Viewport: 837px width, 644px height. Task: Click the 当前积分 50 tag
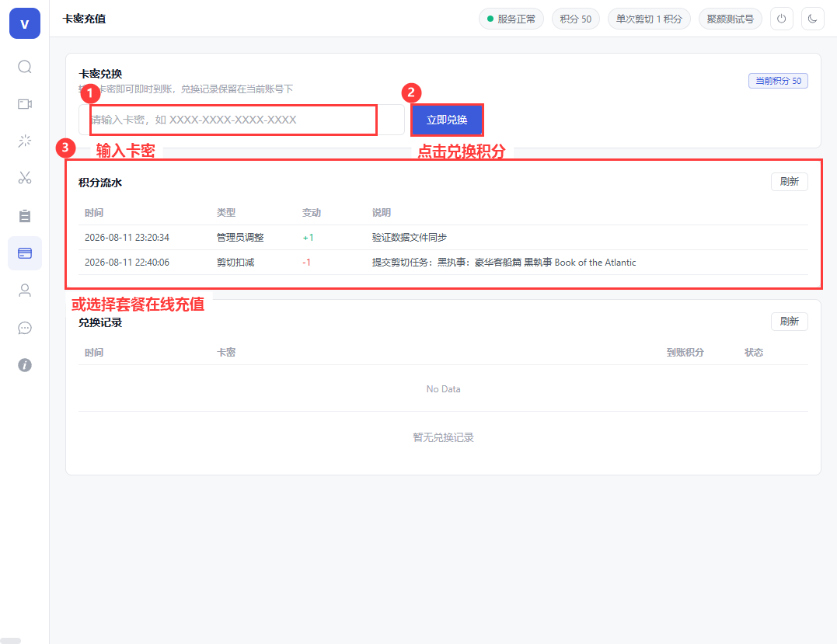pos(778,81)
